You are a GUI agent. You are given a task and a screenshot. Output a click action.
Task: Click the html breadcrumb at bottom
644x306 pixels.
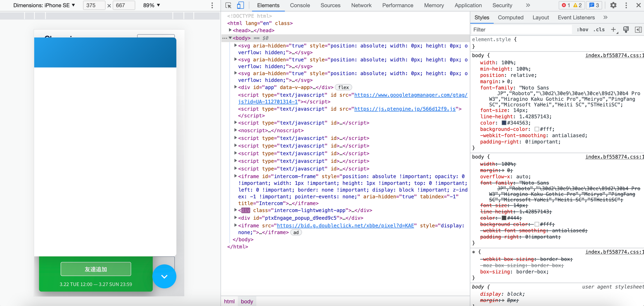[229, 301]
